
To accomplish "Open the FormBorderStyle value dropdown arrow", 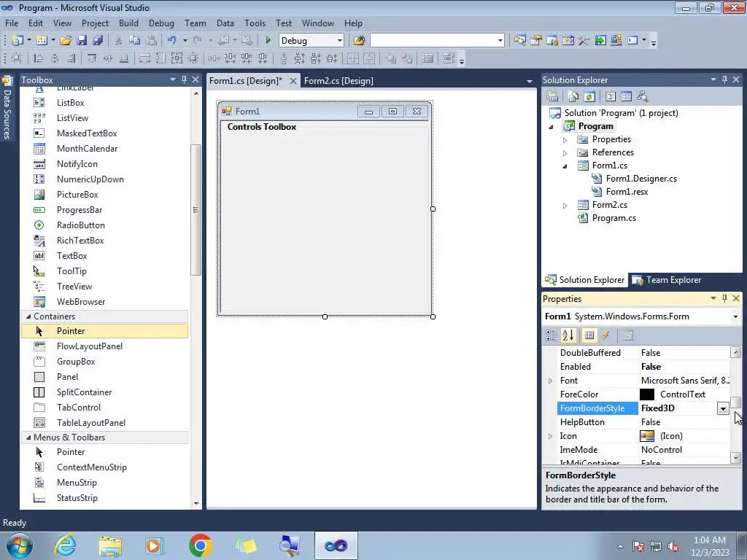I will 723,408.
